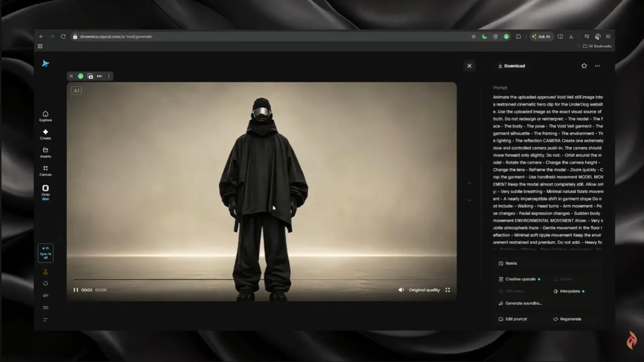Go back to the previous browser page
Image resolution: width=644 pixels, height=362 pixels.
[41, 36]
